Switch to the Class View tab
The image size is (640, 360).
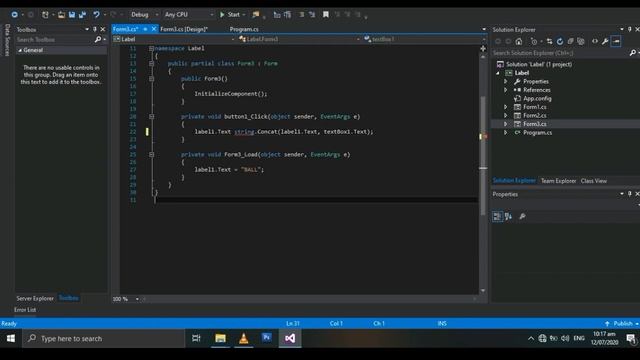point(593,181)
